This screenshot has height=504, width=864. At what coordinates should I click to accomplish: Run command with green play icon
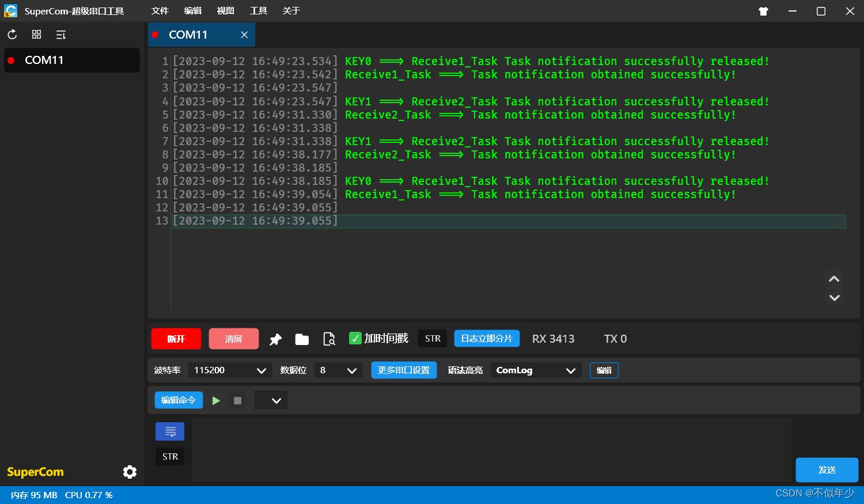tap(216, 400)
